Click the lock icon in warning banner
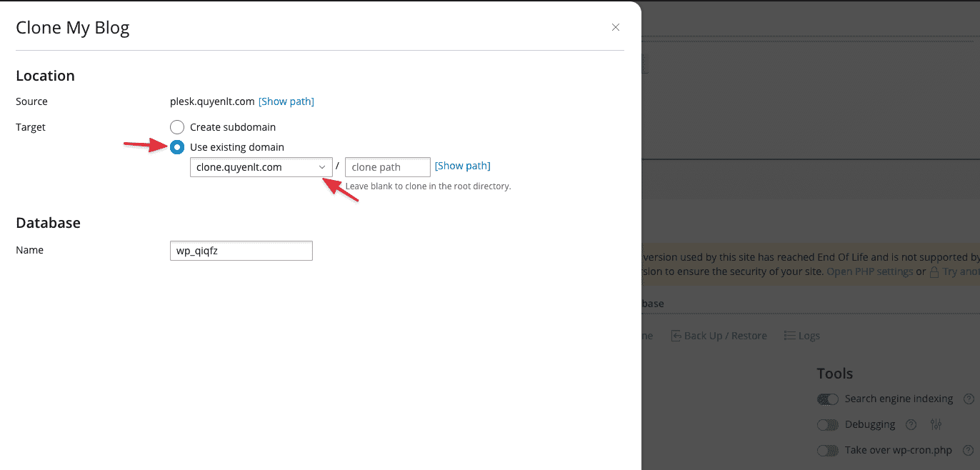The height and width of the screenshot is (470, 980). (x=933, y=272)
